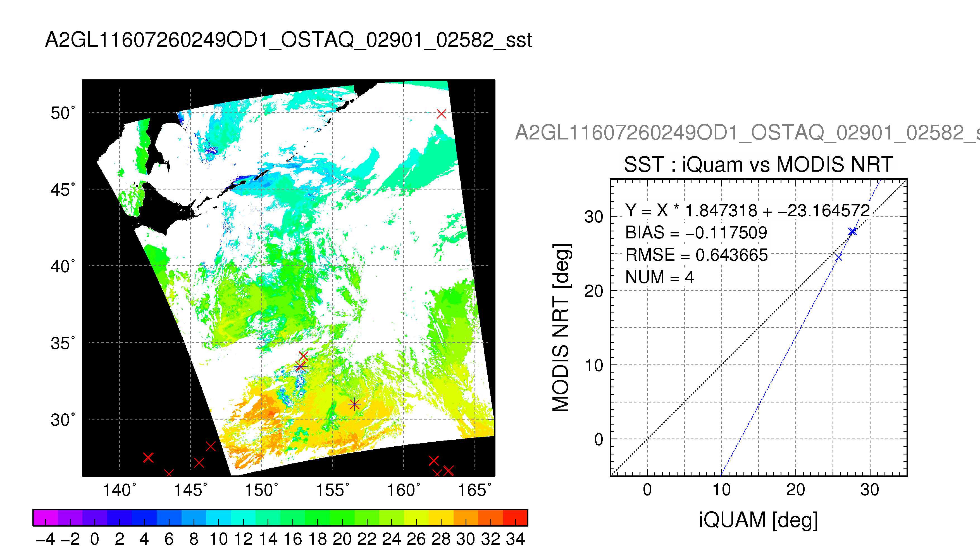This screenshot has height=559, width=980.
Task: Click the 35° latitude label on map
Action: point(63,343)
